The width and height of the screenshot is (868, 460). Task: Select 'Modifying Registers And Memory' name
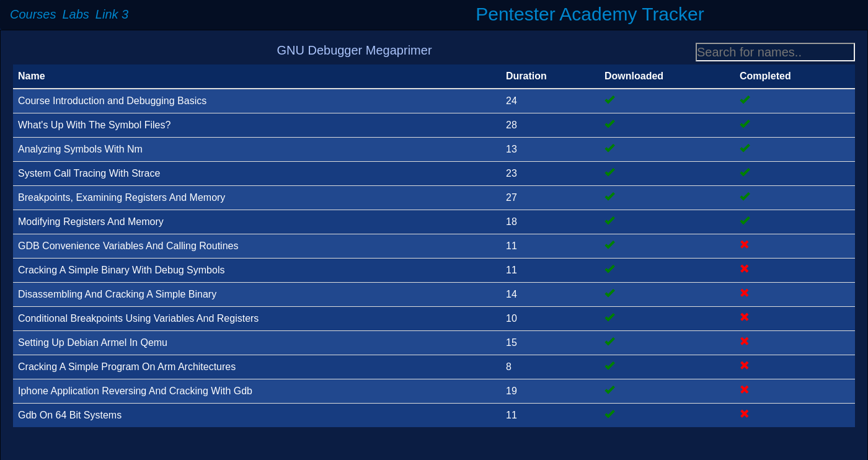pyautogui.click(x=91, y=222)
